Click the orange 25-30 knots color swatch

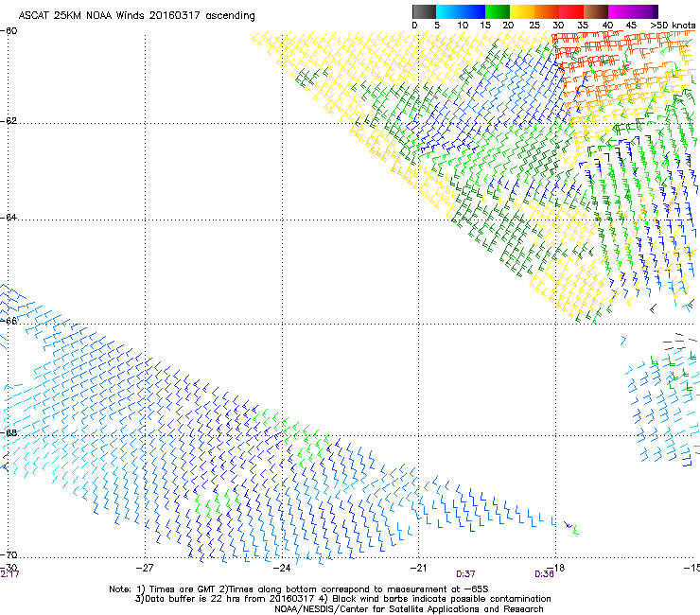click(547, 11)
